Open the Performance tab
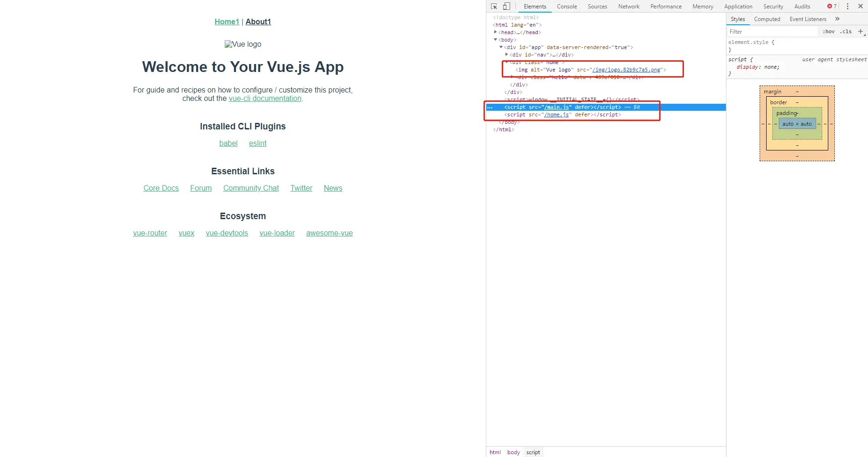 [x=666, y=7]
